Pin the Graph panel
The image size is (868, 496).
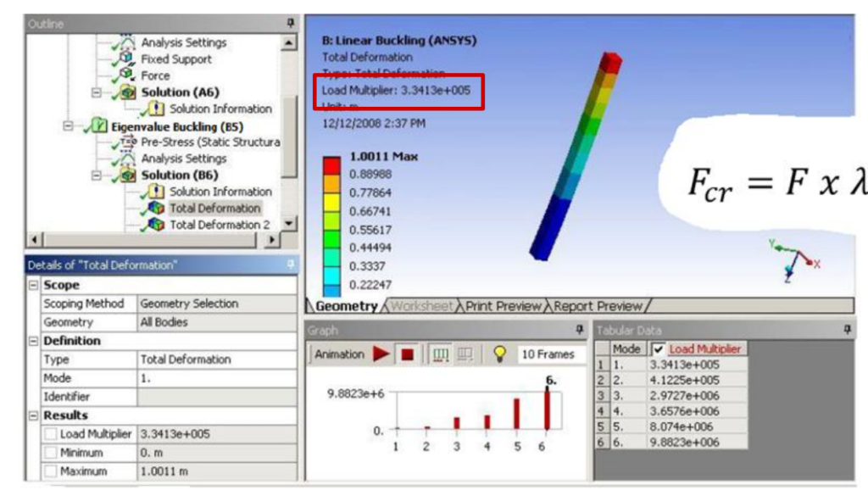(x=580, y=330)
